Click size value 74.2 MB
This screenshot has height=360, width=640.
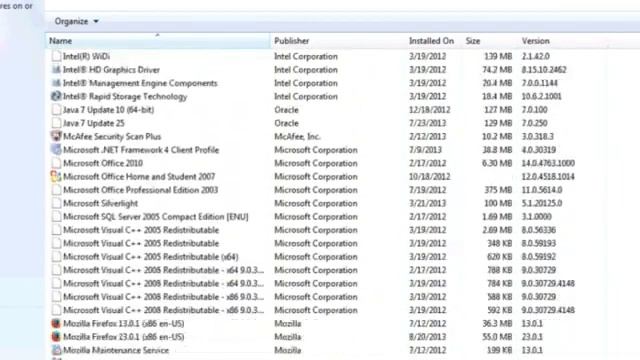tap(497, 70)
